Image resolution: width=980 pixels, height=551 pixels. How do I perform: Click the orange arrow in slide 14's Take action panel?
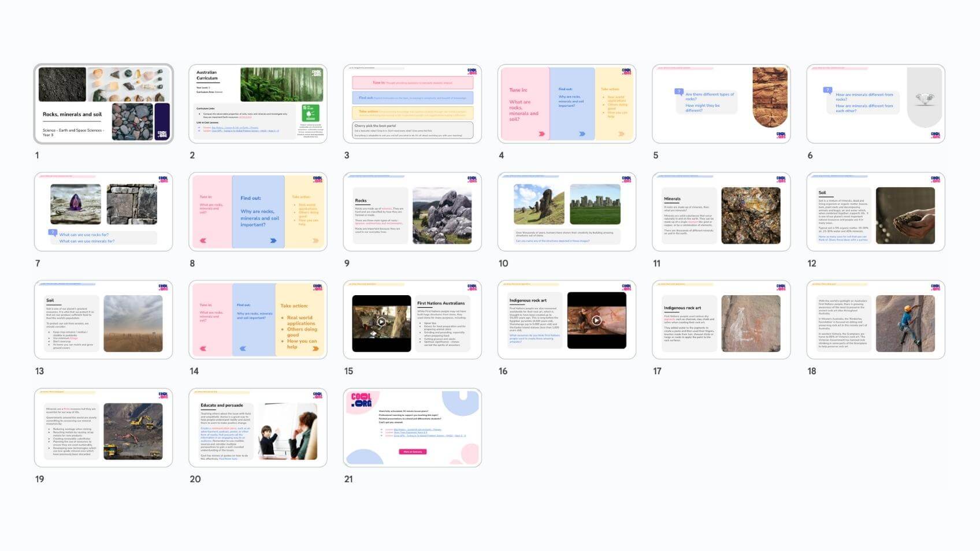pos(315,348)
